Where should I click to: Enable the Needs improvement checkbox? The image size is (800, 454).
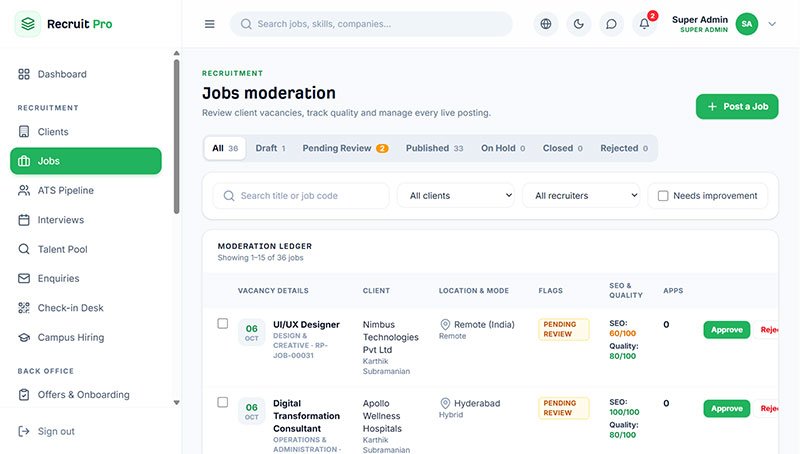[663, 196]
